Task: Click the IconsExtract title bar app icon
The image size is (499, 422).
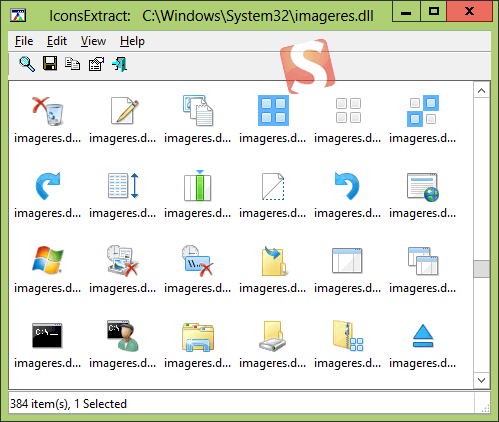Action: [18, 16]
